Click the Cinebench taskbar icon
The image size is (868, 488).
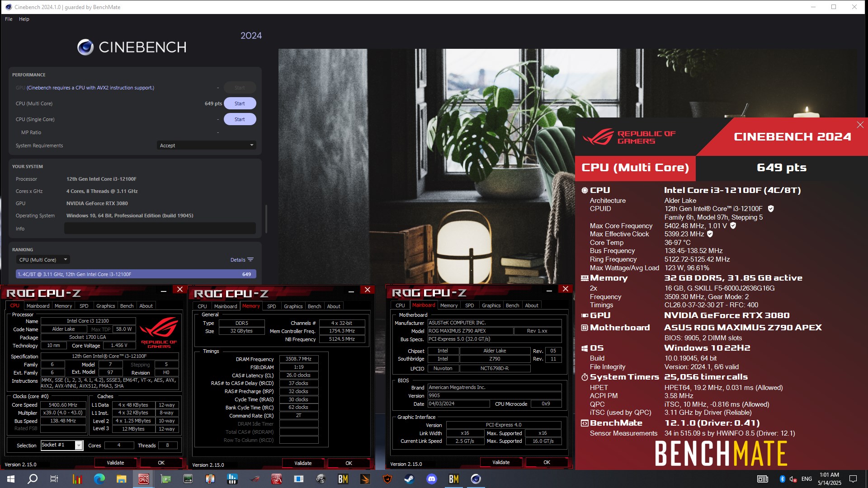click(x=476, y=479)
